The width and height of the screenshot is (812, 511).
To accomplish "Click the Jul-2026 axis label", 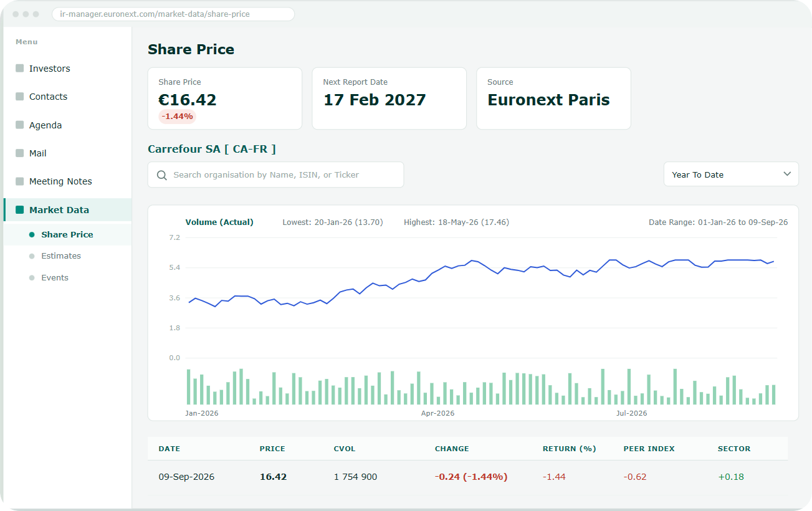I will point(631,413).
